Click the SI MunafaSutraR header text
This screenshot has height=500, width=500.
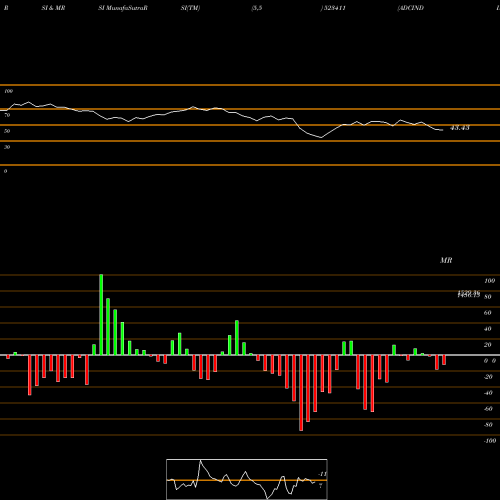tap(123, 8)
